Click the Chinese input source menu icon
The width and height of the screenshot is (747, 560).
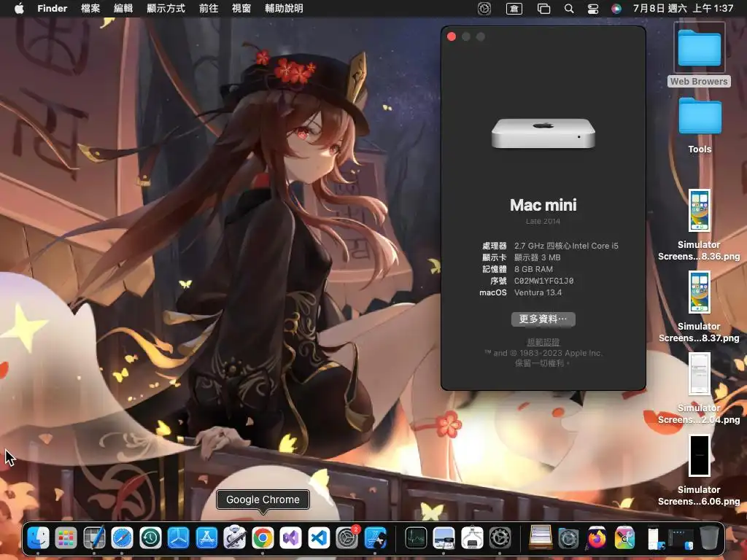click(514, 9)
